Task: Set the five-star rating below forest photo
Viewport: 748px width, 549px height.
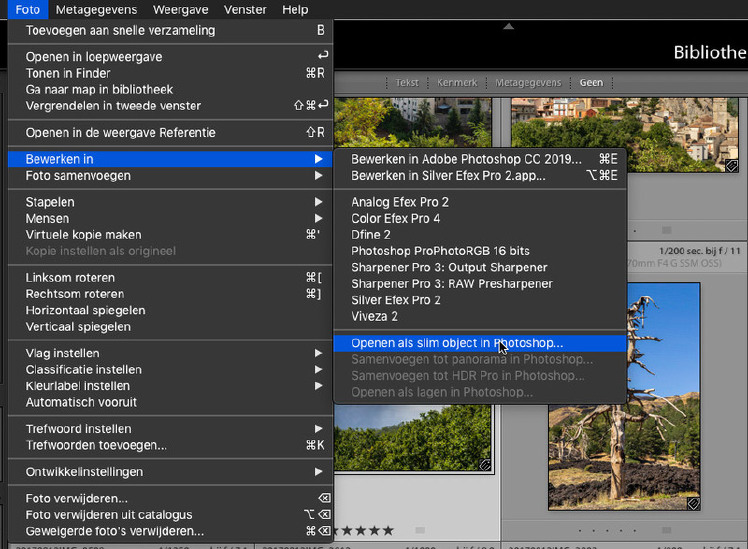Action: tap(388, 530)
